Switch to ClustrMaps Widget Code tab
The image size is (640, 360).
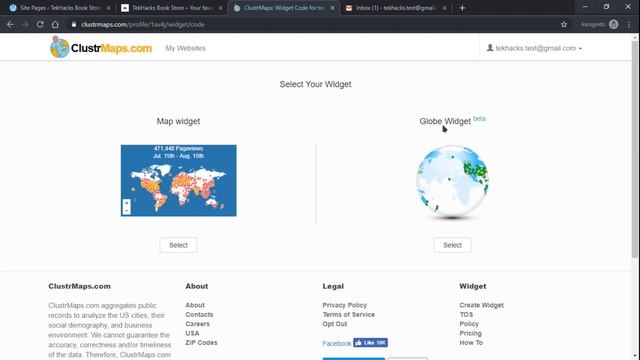pyautogui.click(x=284, y=8)
